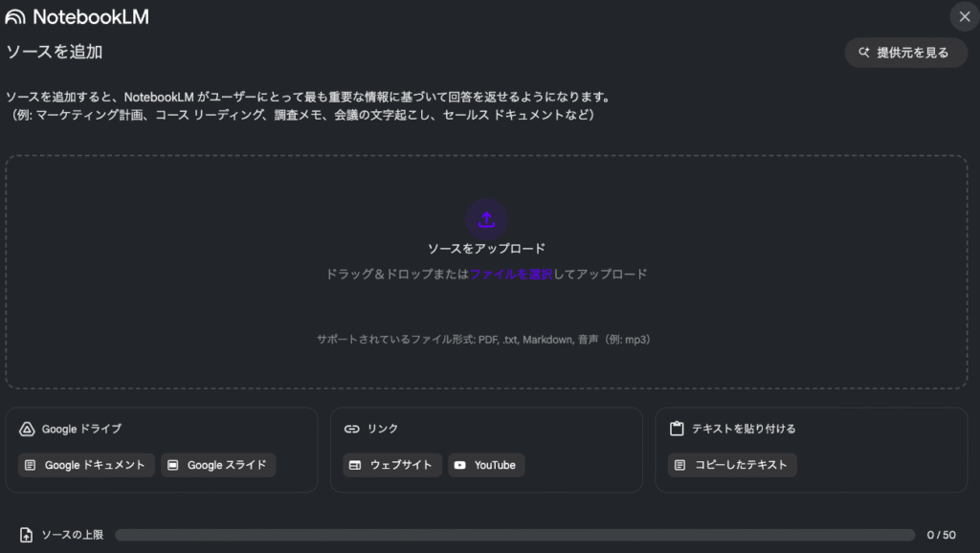This screenshot has width=980, height=553.
Task: Click the 0 / 50 source count
Action: point(942,535)
